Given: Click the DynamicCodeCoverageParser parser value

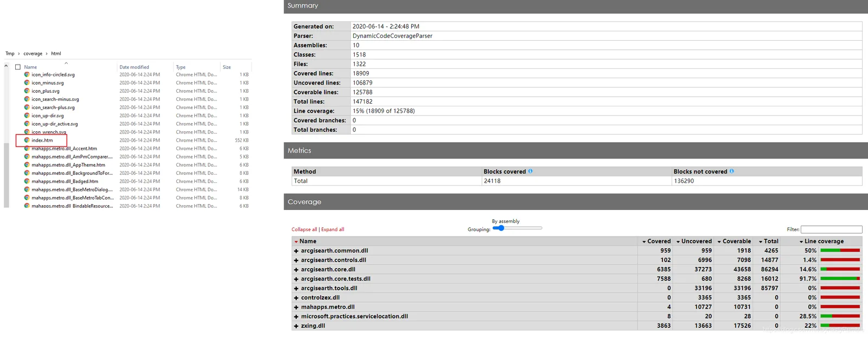Looking at the screenshot, I should coord(392,36).
